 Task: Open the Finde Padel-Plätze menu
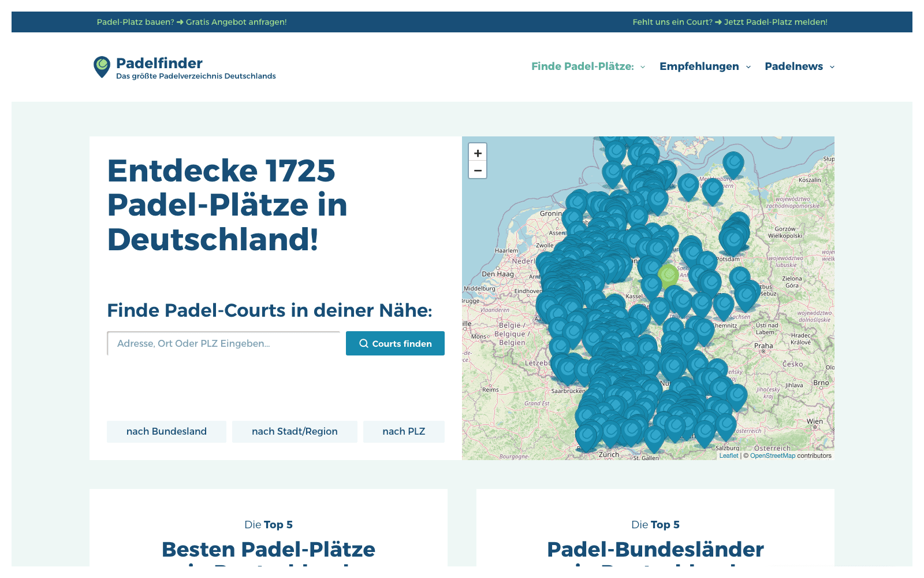click(x=583, y=66)
